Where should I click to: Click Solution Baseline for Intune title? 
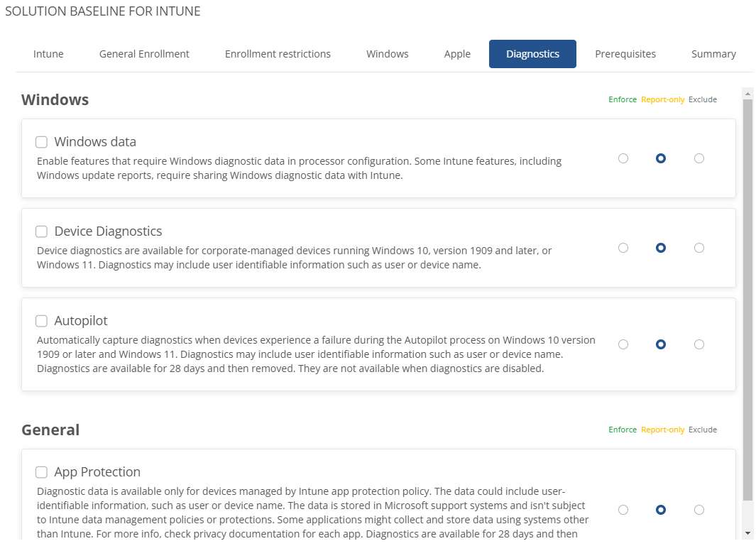(103, 11)
